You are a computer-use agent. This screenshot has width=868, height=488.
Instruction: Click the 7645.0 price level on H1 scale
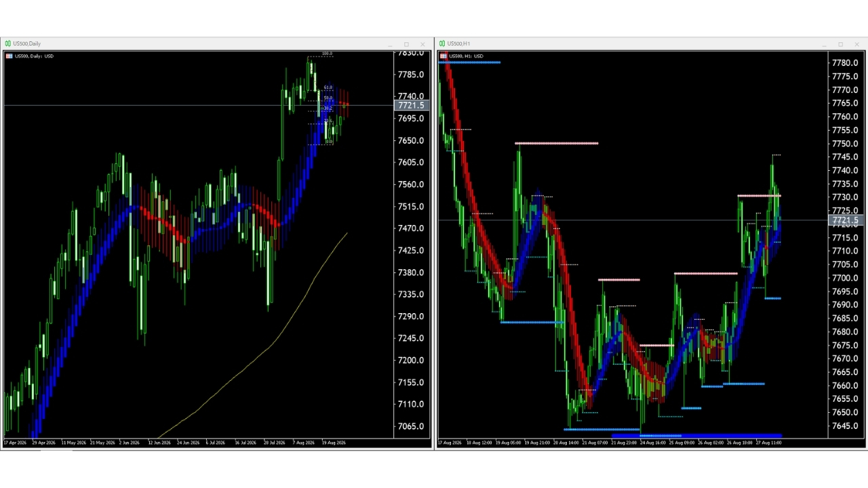(845, 426)
